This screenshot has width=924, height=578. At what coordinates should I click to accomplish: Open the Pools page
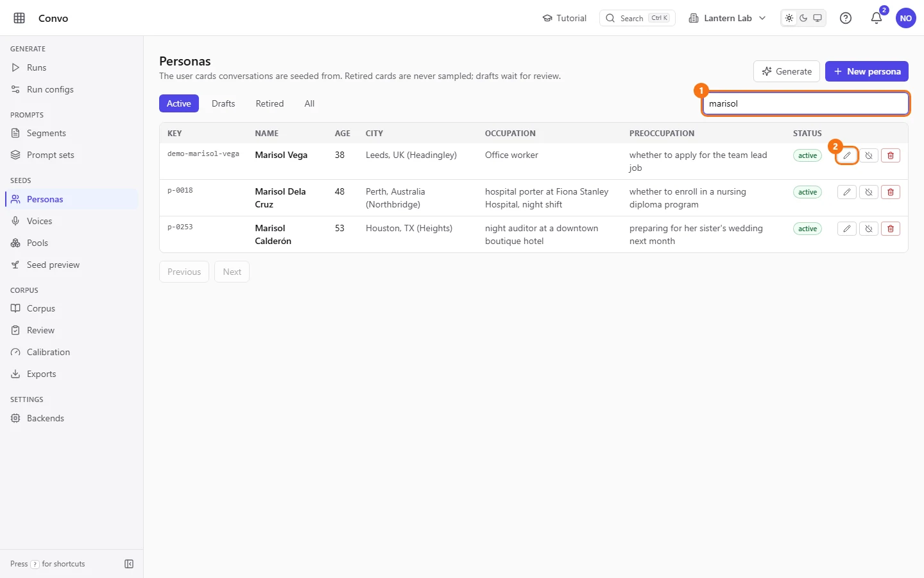[x=71, y=243]
